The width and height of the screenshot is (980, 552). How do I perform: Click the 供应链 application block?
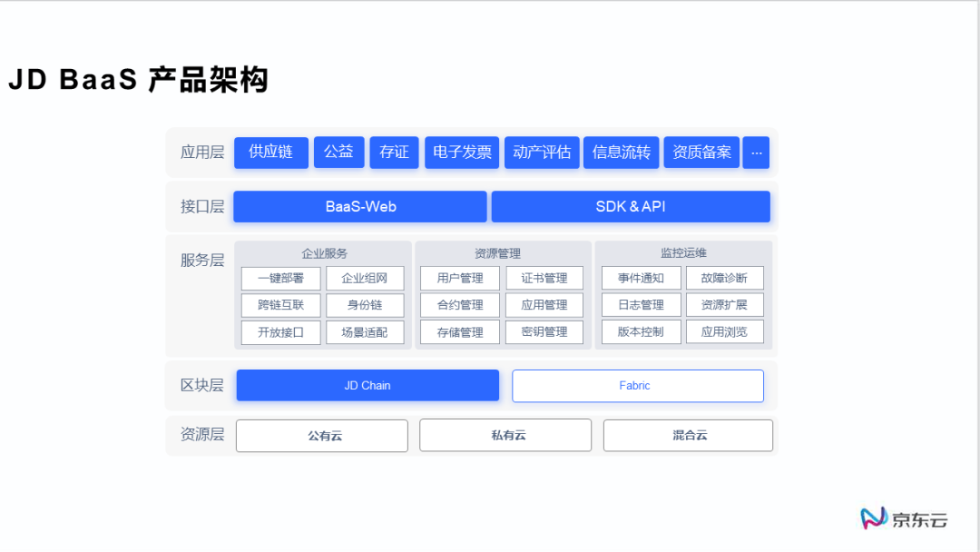click(271, 153)
